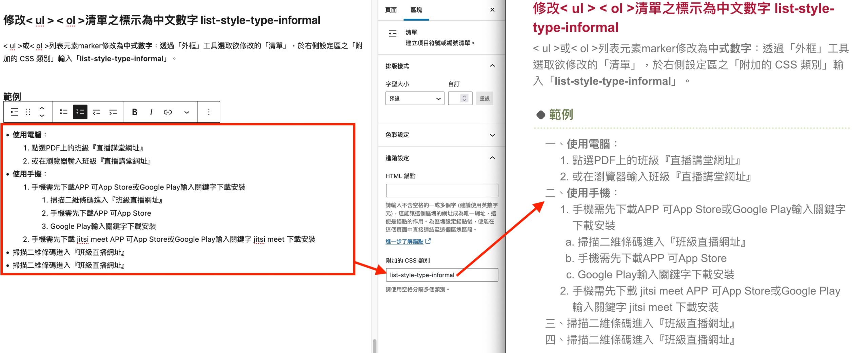Click the list block type icon
The width and height of the screenshot is (868, 353).
pyautogui.click(x=14, y=112)
